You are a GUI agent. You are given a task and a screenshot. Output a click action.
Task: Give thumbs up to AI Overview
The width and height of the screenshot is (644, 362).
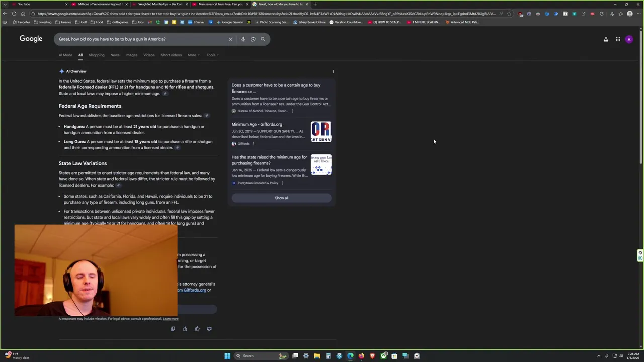(197, 329)
